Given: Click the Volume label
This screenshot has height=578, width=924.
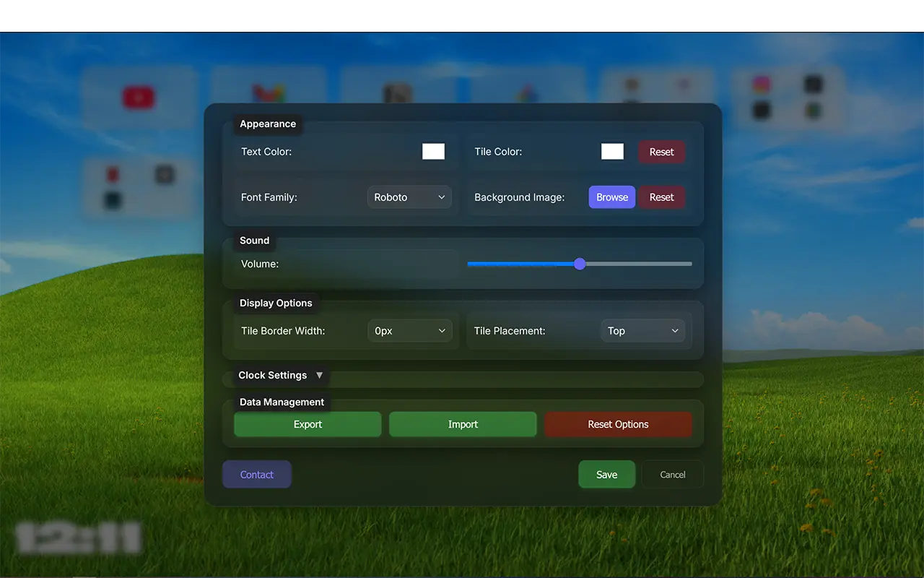Looking at the screenshot, I should [260, 264].
